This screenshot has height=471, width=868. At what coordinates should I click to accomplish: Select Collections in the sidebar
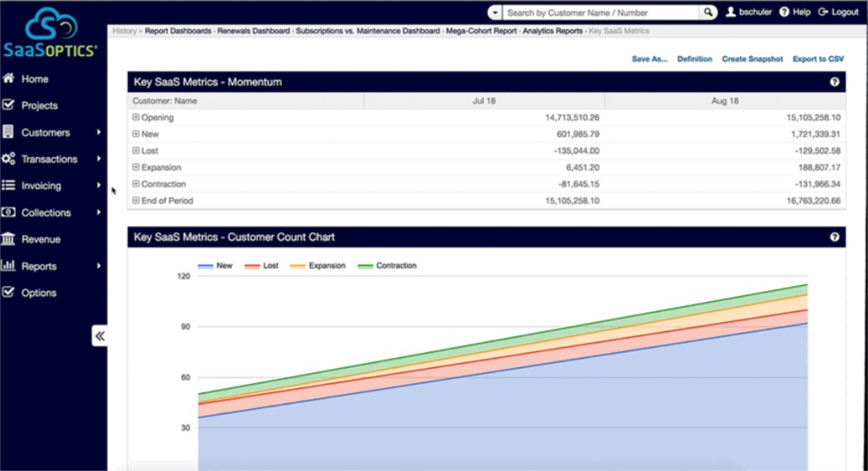[46, 212]
